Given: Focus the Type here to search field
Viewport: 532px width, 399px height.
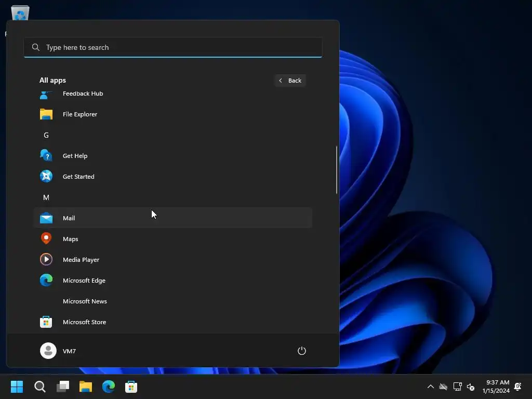Looking at the screenshot, I should click(x=172, y=47).
